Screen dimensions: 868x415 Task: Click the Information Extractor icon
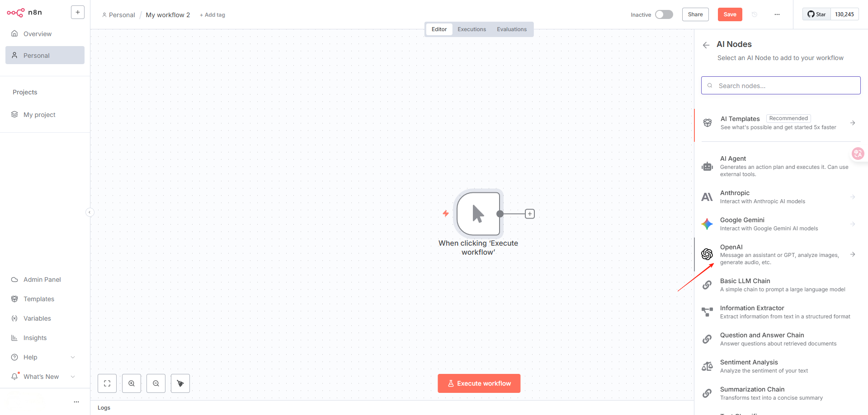(x=707, y=312)
